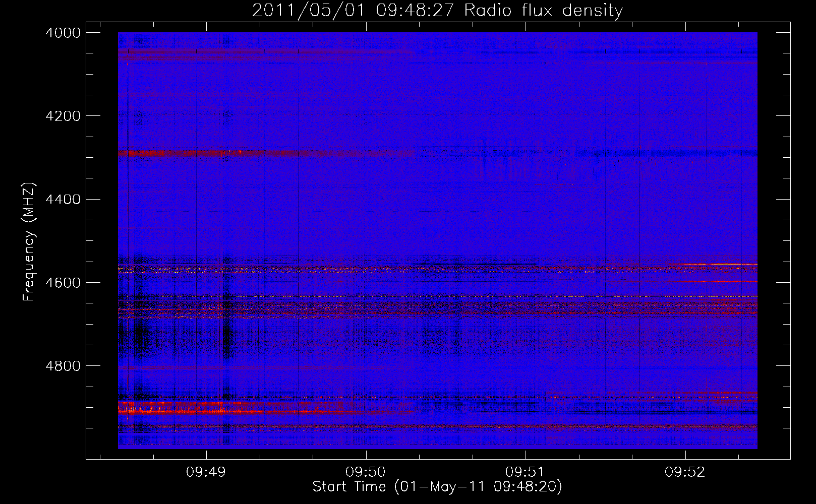Click the plot title "2011/05/01 09:48:27 Radio flux density"
The width and height of the screenshot is (816, 504).
coord(437,10)
